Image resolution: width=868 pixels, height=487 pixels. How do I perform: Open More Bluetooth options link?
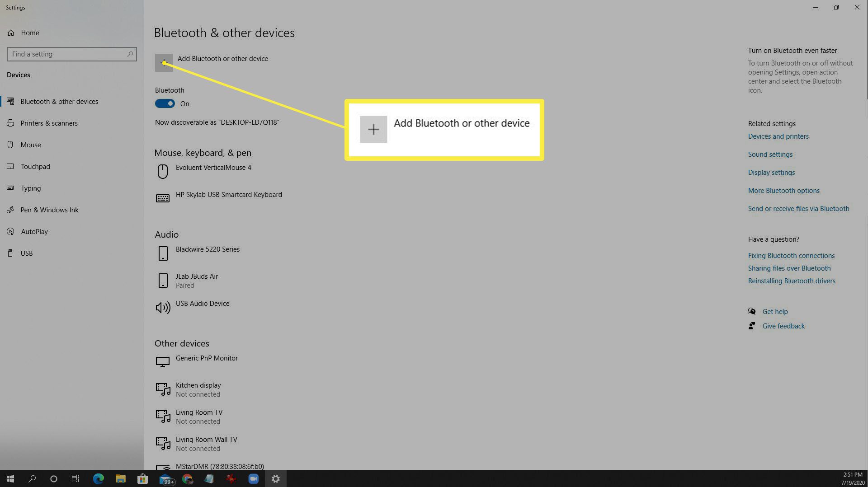tap(783, 191)
